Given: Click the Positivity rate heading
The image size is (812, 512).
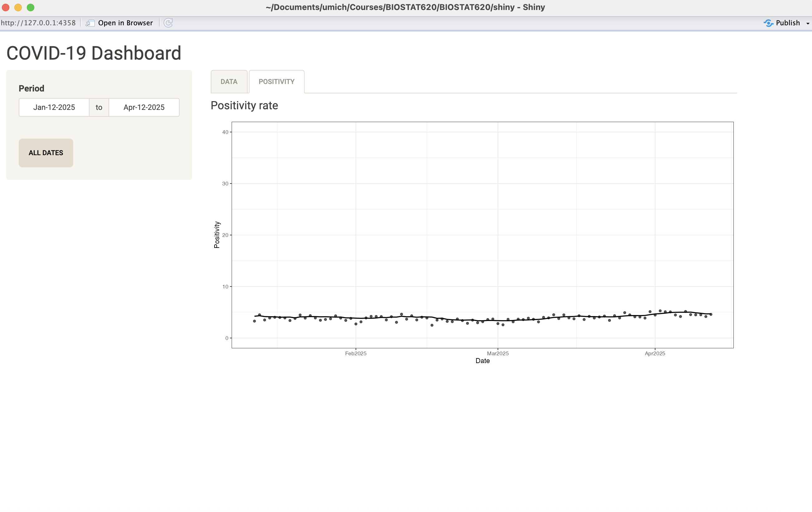Looking at the screenshot, I should (x=244, y=106).
